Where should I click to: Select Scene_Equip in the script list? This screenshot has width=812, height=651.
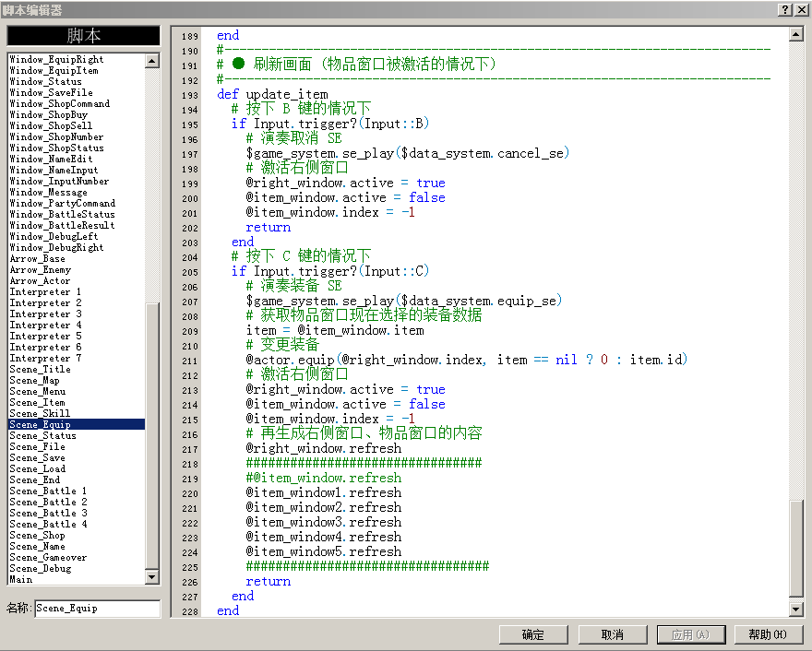click(x=76, y=424)
